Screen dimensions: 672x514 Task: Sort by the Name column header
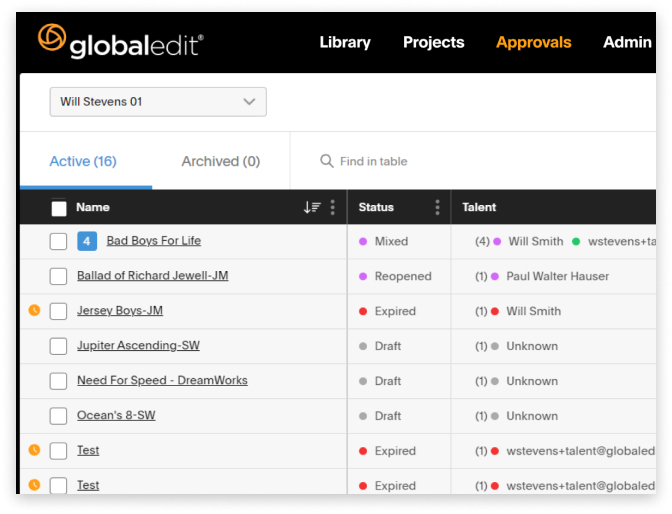[x=93, y=207]
